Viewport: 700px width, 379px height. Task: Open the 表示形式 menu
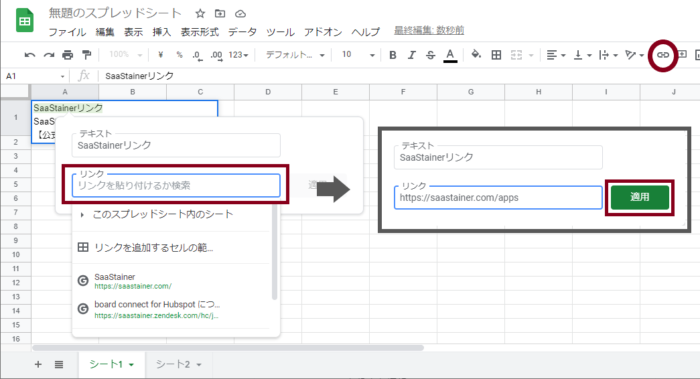200,32
